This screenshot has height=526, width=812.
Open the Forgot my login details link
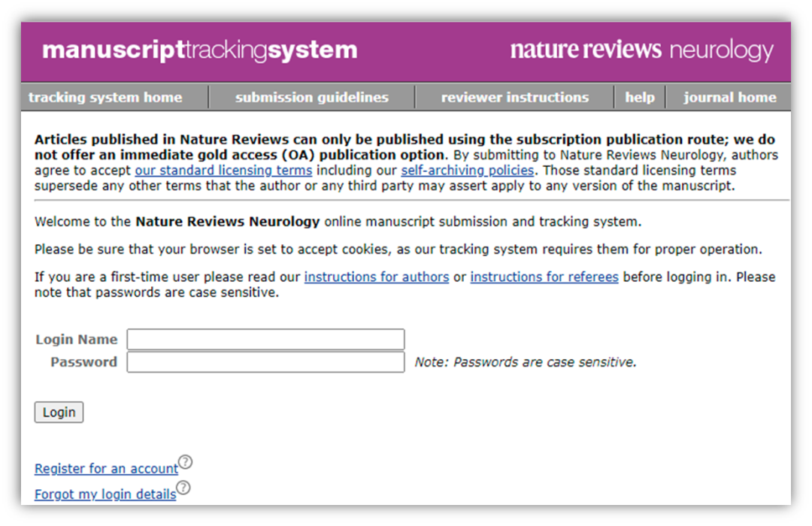pyautogui.click(x=105, y=494)
